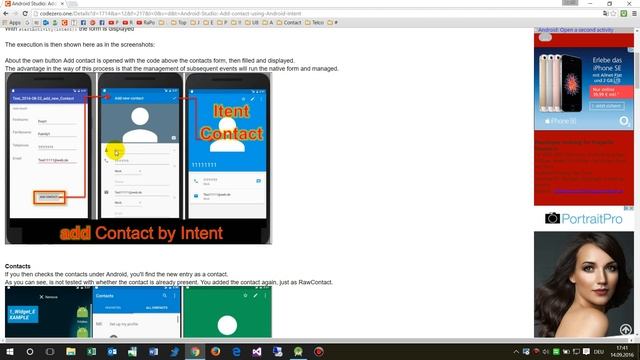Click the iPhone SE advertisement banner
640x360 pixels.
(584, 89)
